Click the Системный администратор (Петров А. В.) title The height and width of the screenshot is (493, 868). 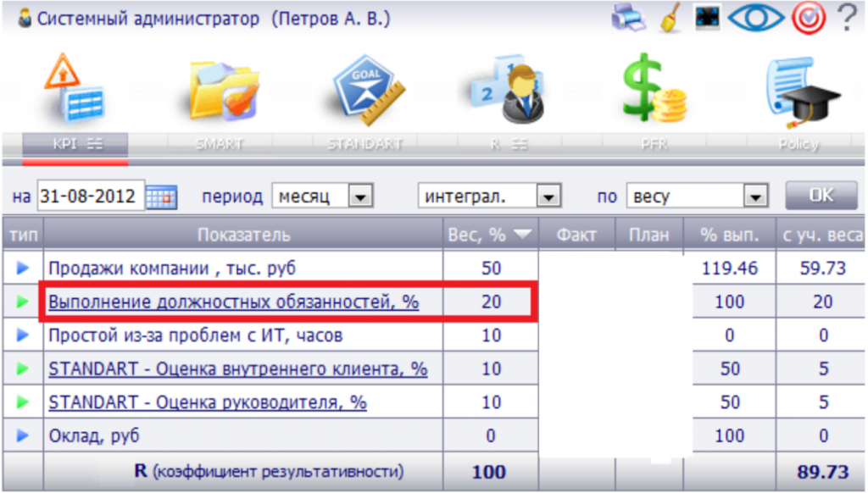(x=214, y=19)
